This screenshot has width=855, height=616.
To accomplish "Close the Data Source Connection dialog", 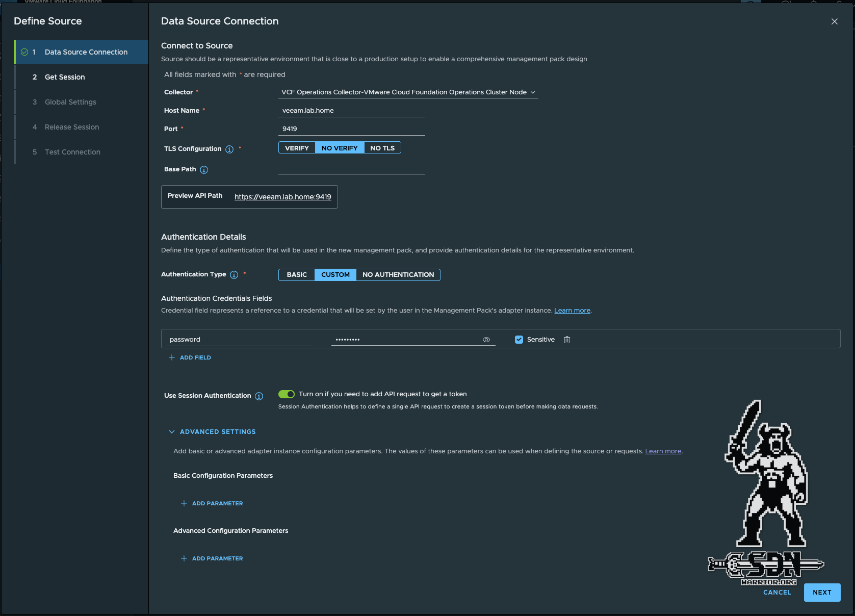I will click(x=834, y=21).
